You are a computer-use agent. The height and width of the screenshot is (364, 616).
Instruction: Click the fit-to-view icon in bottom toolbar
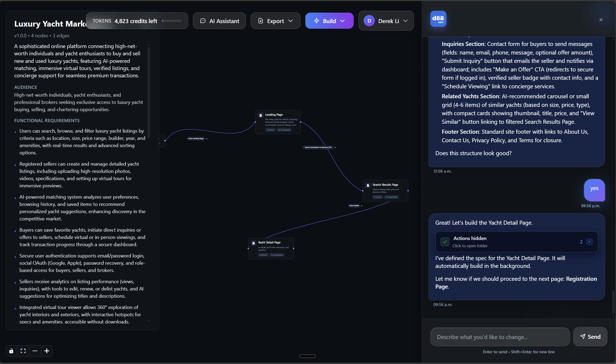[23, 351]
